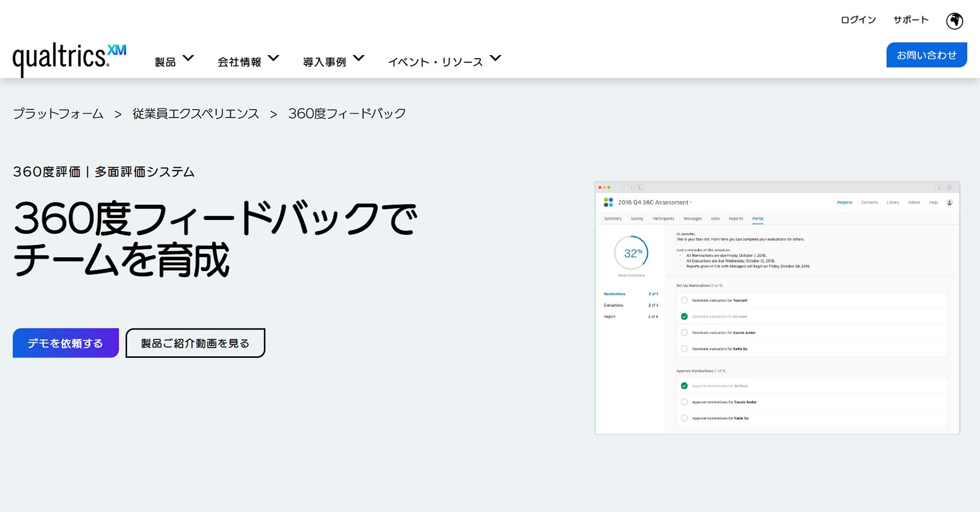Click Contacts in the preview top navigation
980x512 pixels.
(869, 203)
